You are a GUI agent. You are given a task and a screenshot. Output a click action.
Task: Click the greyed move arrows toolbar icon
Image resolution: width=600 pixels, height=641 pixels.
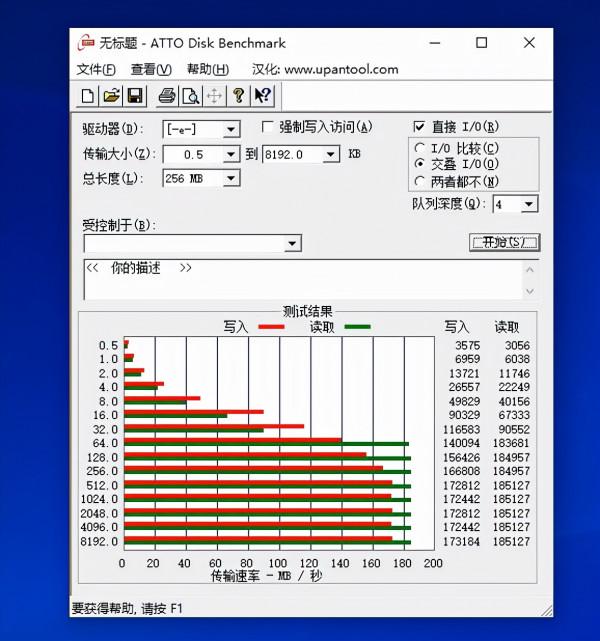pos(214,96)
